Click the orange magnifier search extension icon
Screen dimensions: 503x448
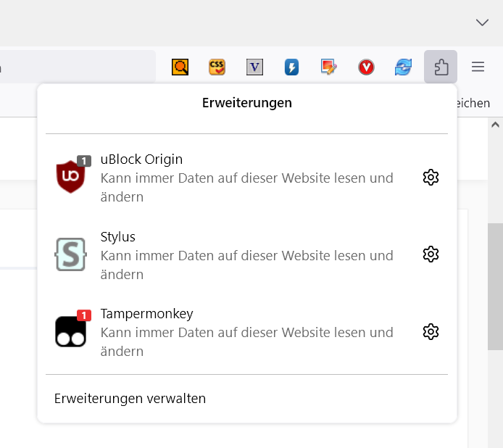(x=180, y=67)
